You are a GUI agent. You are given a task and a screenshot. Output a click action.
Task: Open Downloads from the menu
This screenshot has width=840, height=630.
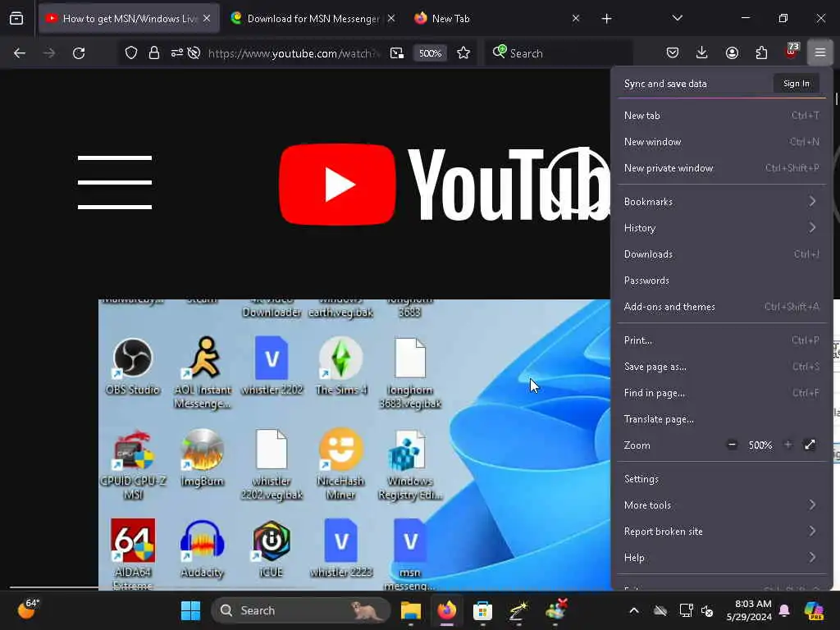click(722, 254)
